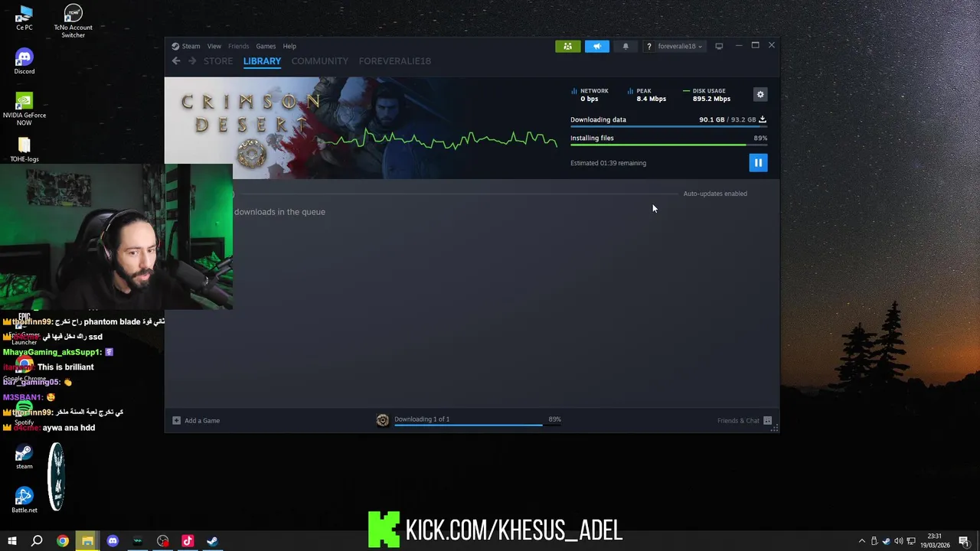The height and width of the screenshot is (551, 980).
Task: Open Discord from the taskbar
Action: pos(113,541)
